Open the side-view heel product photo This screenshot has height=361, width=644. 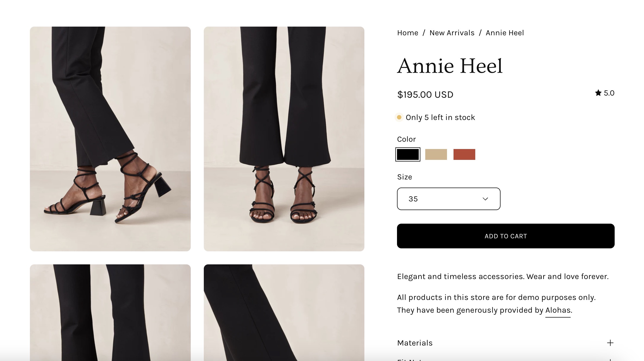tap(110, 139)
